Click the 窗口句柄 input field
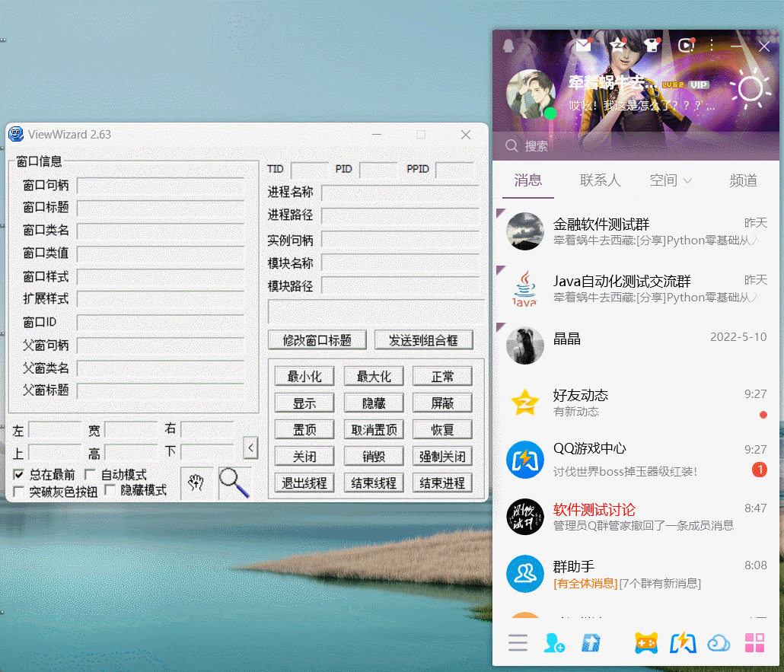The height and width of the screenshot is (672, 784). pyautogui.click(x=161, y=186)
